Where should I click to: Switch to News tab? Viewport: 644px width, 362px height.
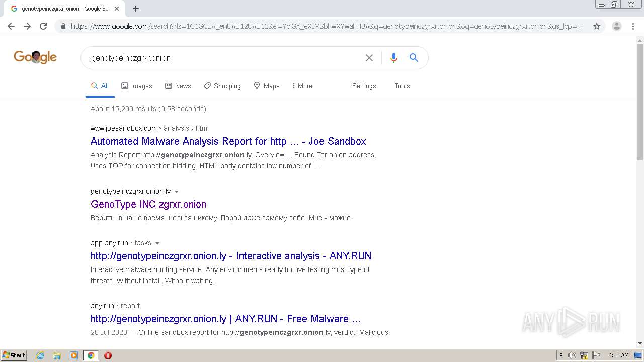178,86
